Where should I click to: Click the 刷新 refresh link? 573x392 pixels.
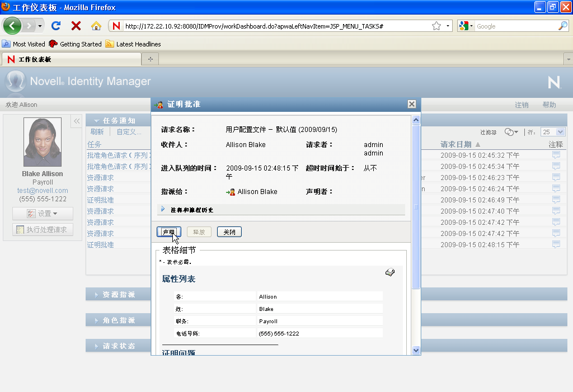point(97,132)
